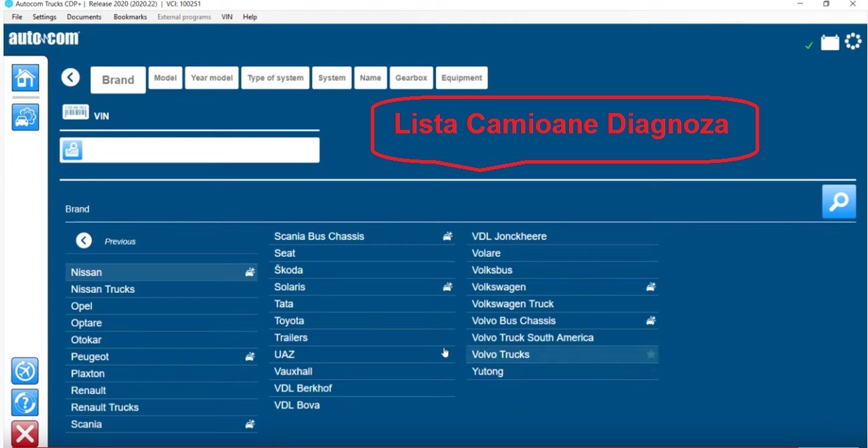
Task: Select the Equipment tab
Action: pyautogui.click(x=461, y=78)
